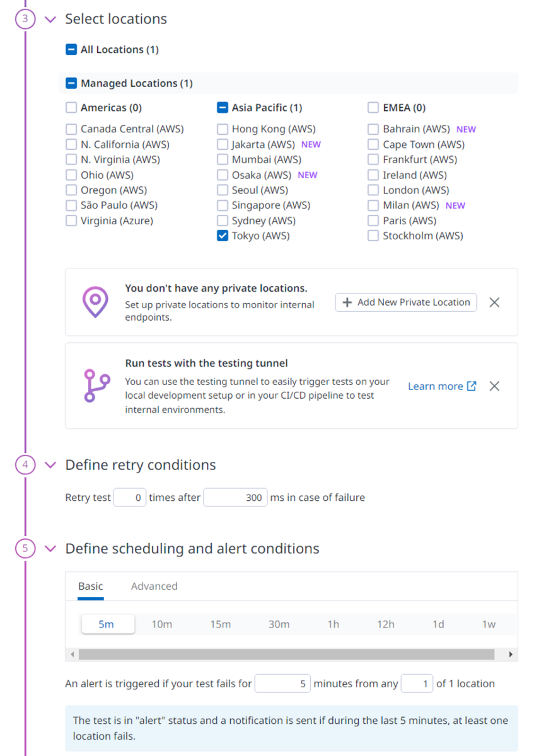This screenshot has height=756, width=534.
Task: Click the testing tunnel branch icon
Action: click(x=96, y=386)
